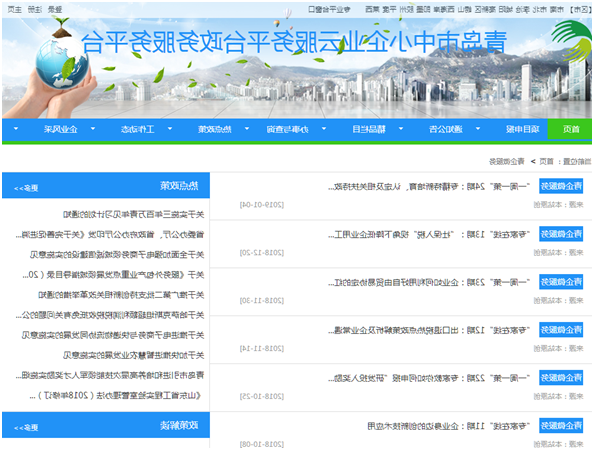
Task: Click 更多>> in the 热点政策 panel header
Action: click(26, 188)
